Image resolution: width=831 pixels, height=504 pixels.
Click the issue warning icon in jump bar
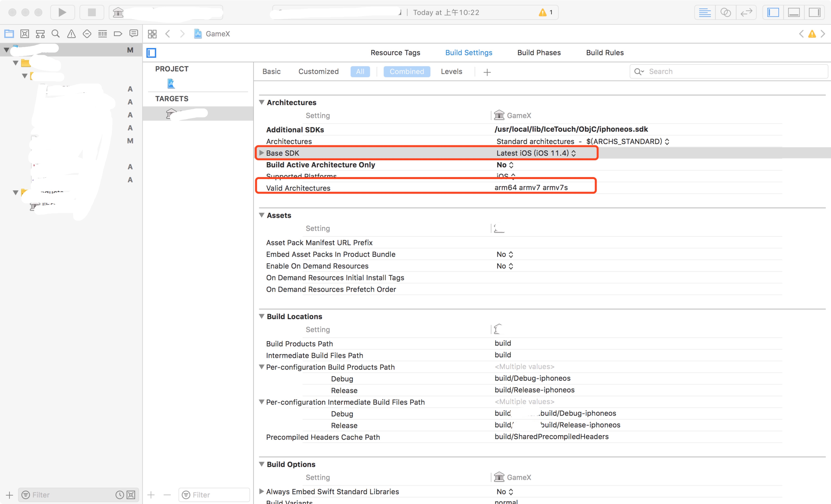pyautogui.click(x=812, y=34)
